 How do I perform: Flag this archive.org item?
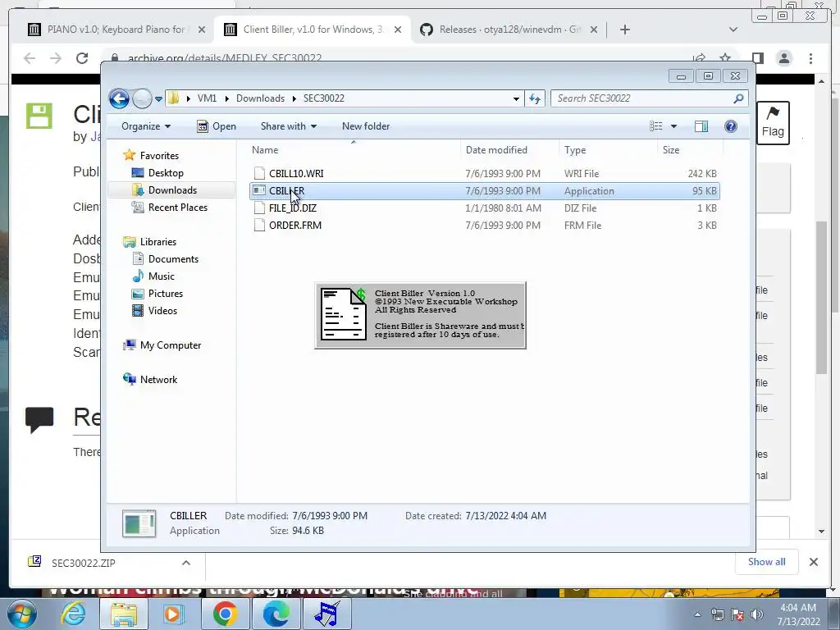pyautogui.click(x=773, y=123)
